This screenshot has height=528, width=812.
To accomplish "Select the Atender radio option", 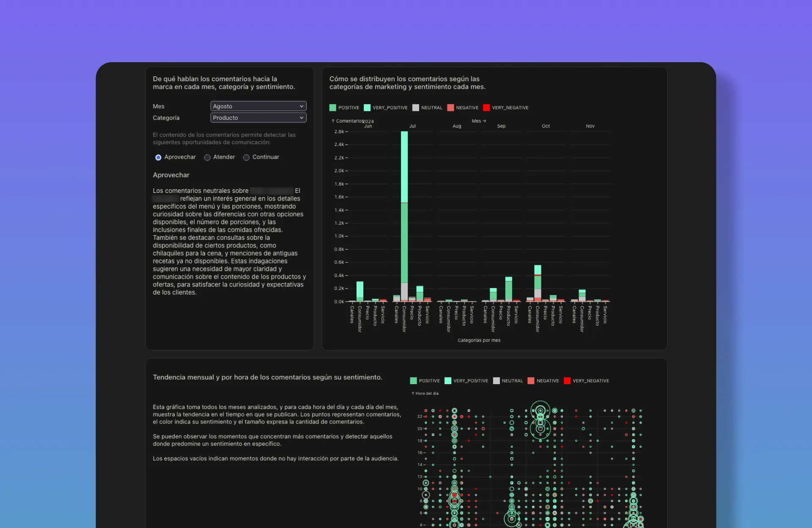I will pos(207,157).
